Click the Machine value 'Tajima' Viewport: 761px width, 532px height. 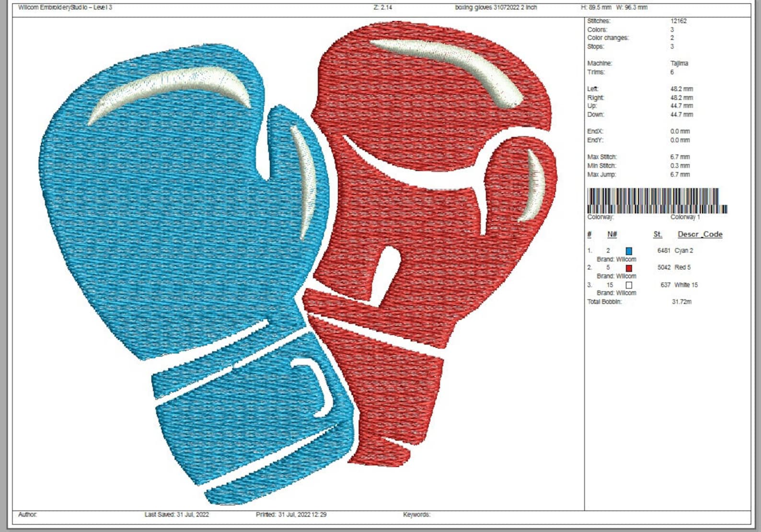(x=679, y=63)
